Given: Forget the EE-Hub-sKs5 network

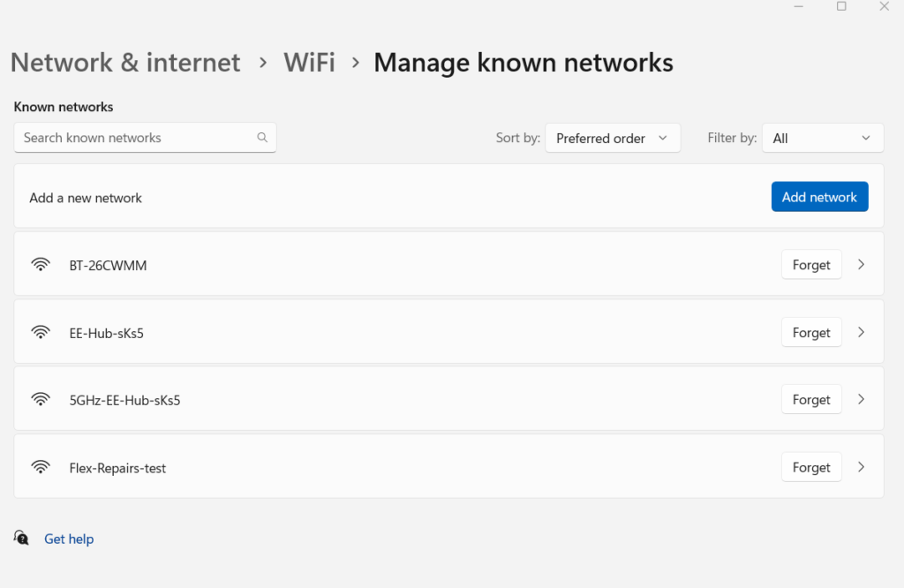Looking at the screenshot, I should pyautogui.click(x=810, y=332).
